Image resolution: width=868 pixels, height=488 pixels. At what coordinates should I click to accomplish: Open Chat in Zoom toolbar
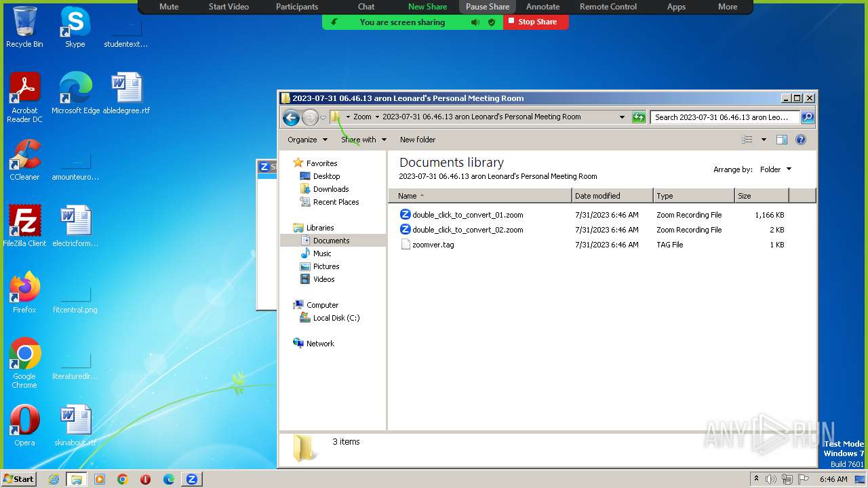click(366, 7)
